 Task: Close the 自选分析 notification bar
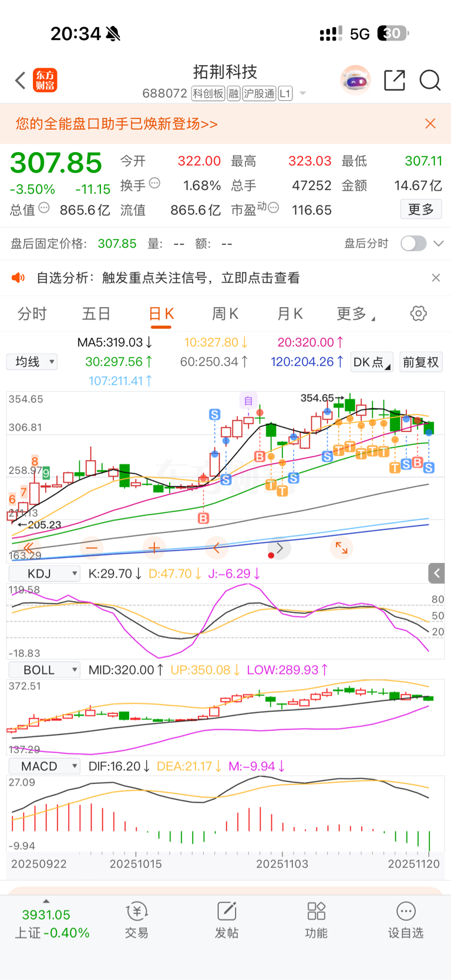click(x=436, y=278)
